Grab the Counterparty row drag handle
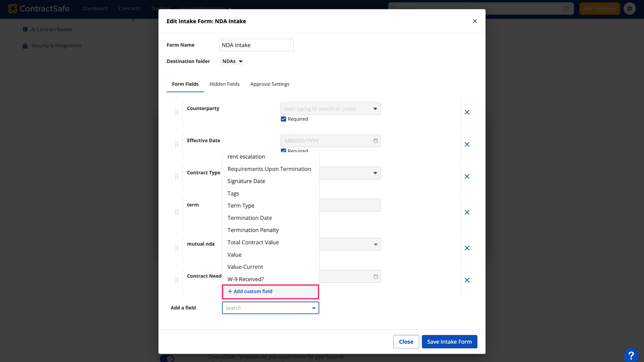644x362 pixels. [x=177, y=112]
